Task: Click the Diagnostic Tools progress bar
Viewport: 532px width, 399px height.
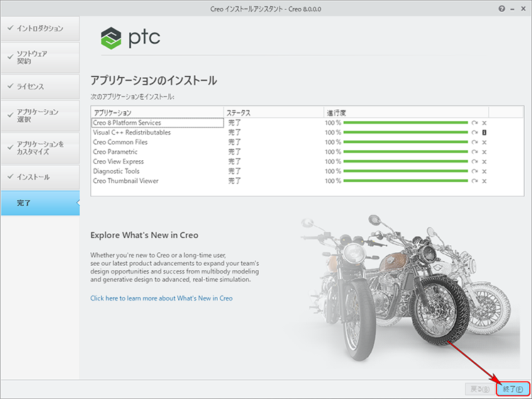Action: (406, 172)
